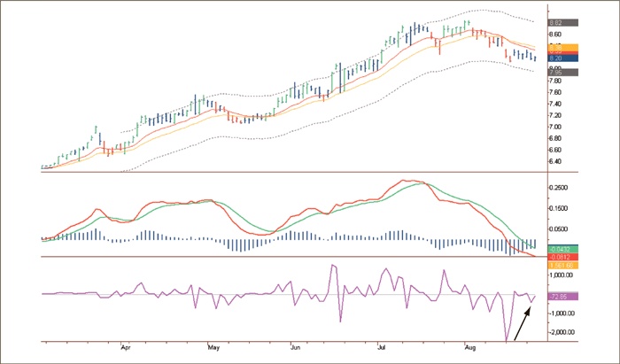The image size is (620, 364).
Task: Click the orange 1,561.68 value tag
Action: coord(562,265)
